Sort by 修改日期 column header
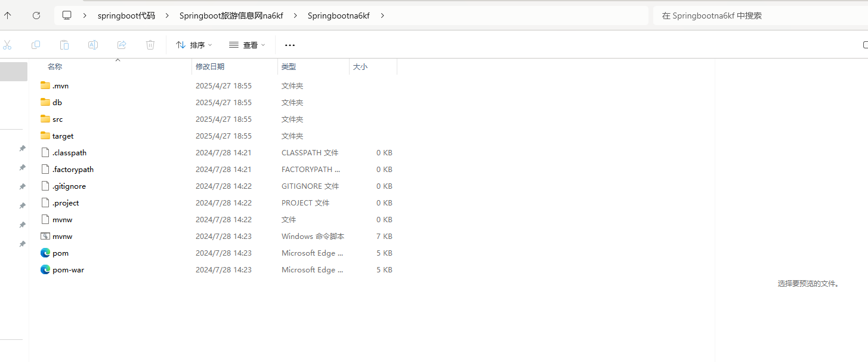The width and height of the screenshot is (868, 362). point(210,67)
